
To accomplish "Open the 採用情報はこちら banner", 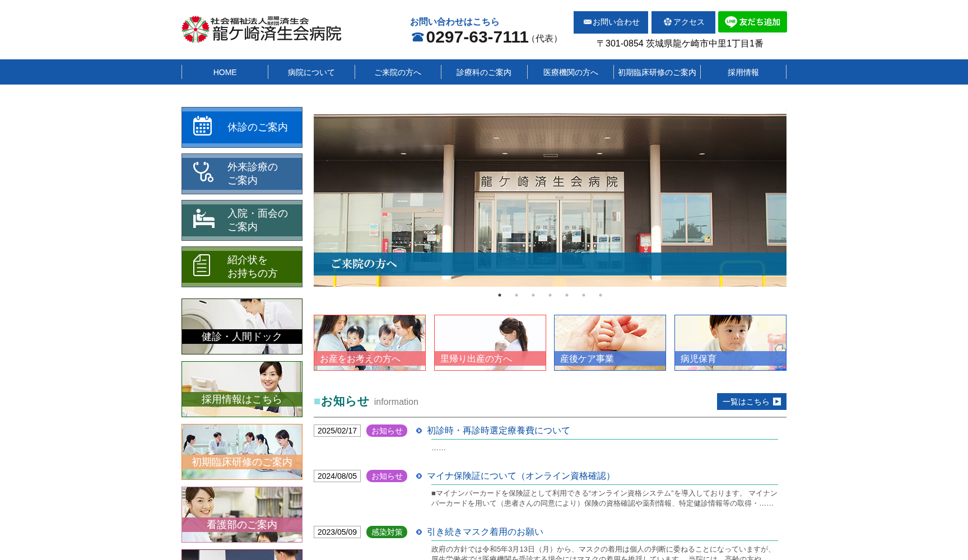I will click(x=242, y=389).
